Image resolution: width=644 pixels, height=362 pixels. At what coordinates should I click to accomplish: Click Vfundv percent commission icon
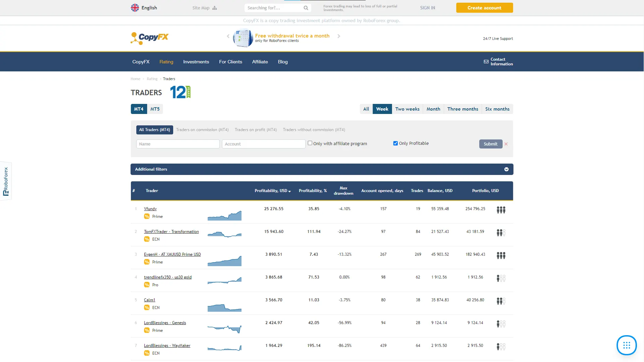(x=147, y=217)
